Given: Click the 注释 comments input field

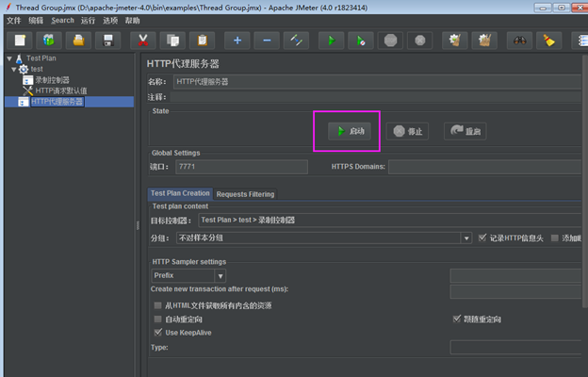Looking at the screenshot, I should click(376, 97).
